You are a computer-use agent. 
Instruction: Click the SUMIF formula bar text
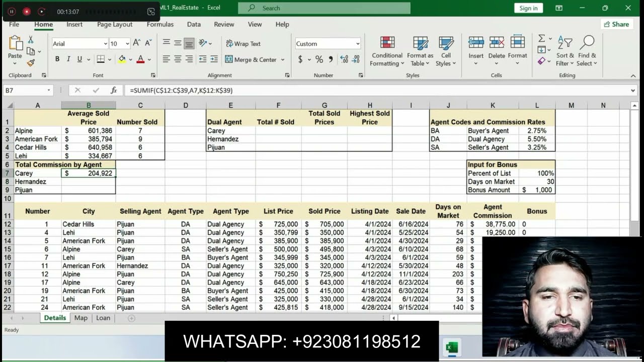pyautogui.click(x=181, y=90)
